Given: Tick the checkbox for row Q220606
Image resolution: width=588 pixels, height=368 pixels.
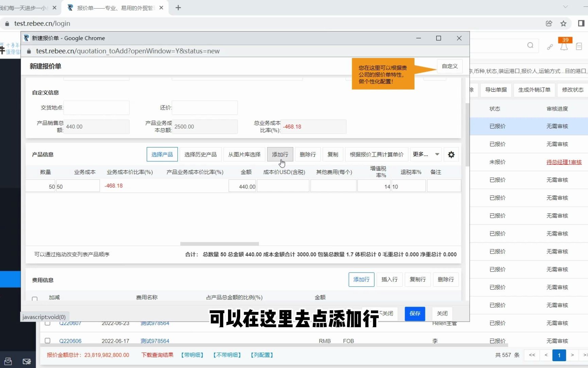Looking at the screenshot, I should click(47, 341).
